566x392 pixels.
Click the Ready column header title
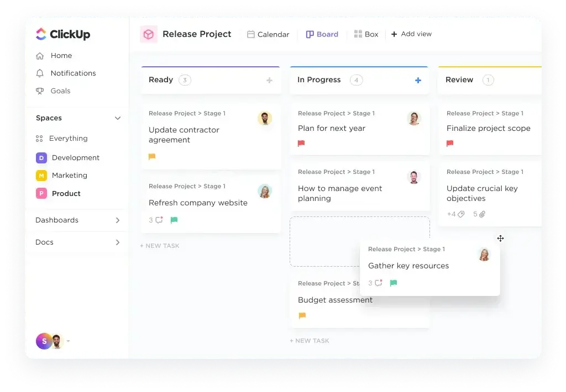pos(161,80)
